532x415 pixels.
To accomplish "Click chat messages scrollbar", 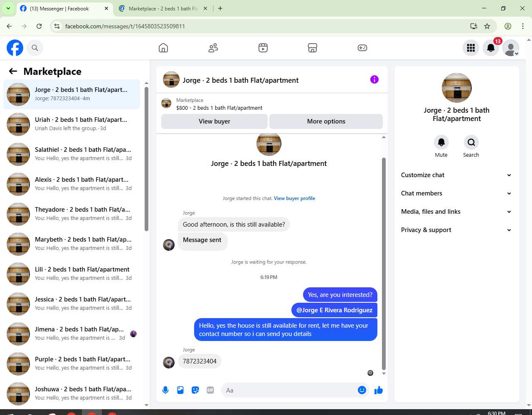I will (x=384, y=264).
